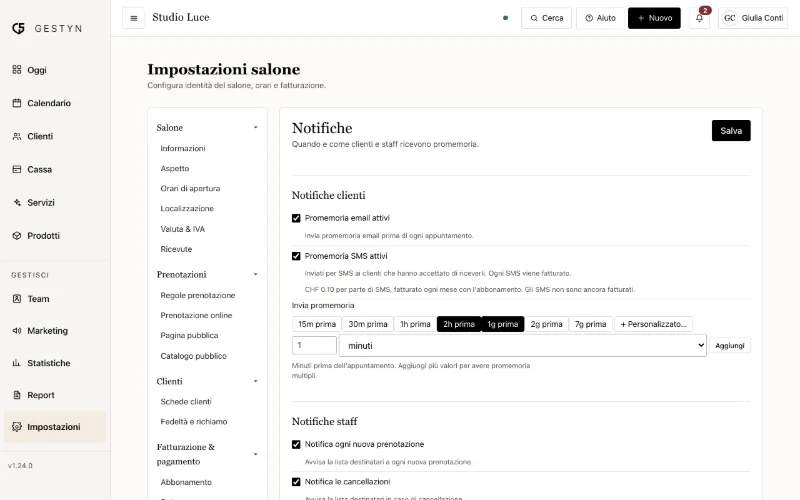The width and height of the screenshot is (800, 500).
Task: Toggle the 1h prima reminder chip
Action: (x=415, y=324)
